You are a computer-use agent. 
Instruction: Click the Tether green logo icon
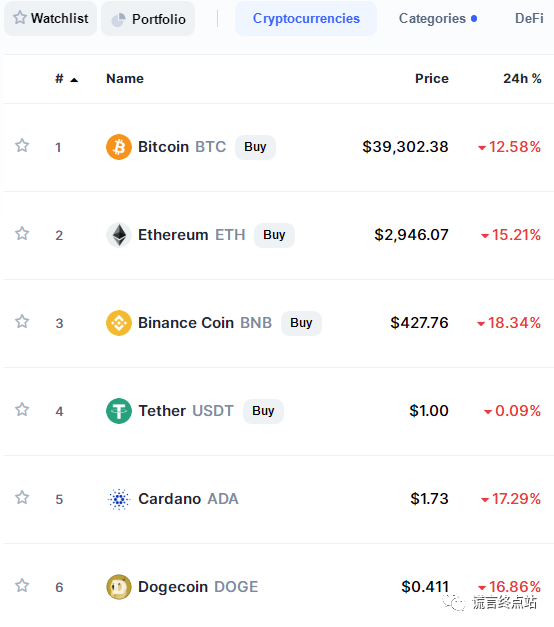point(119,411)
